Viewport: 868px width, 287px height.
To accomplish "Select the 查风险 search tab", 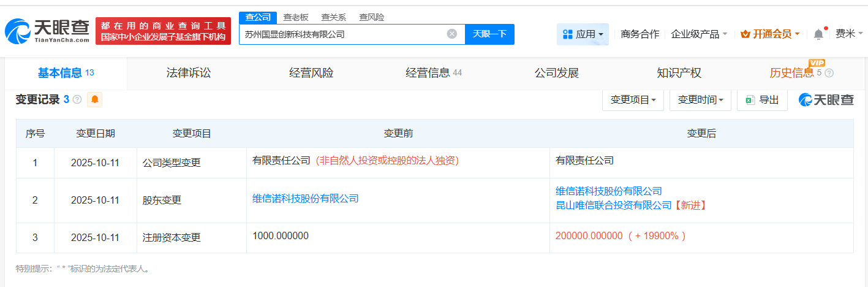I will tap(372, 17).
